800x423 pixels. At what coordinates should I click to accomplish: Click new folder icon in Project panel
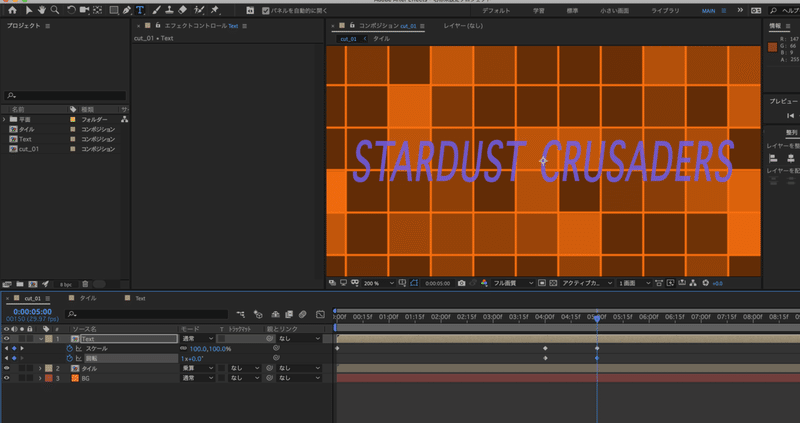pos(20,284)
